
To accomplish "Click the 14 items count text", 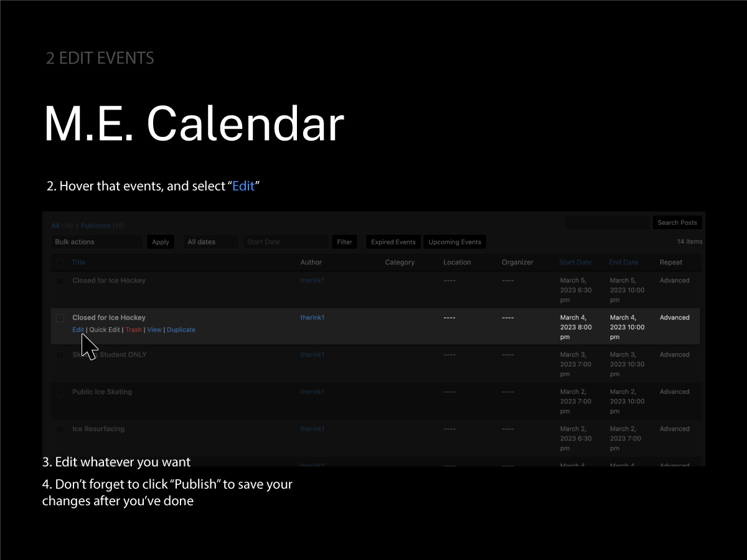I will [x=690, y=241].
